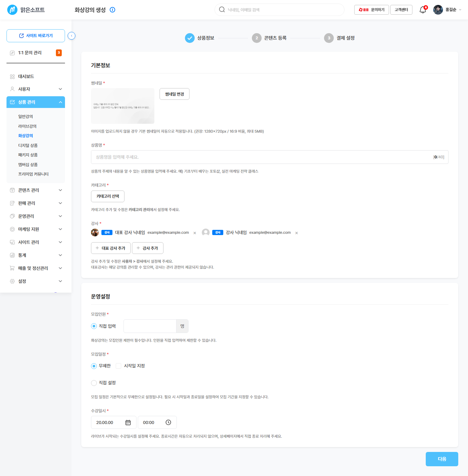This screenshot has height=476, width=468.
Task: Click the completed 상품정보 step check icon
Action: pyautogui.click(x=190, y=38)
